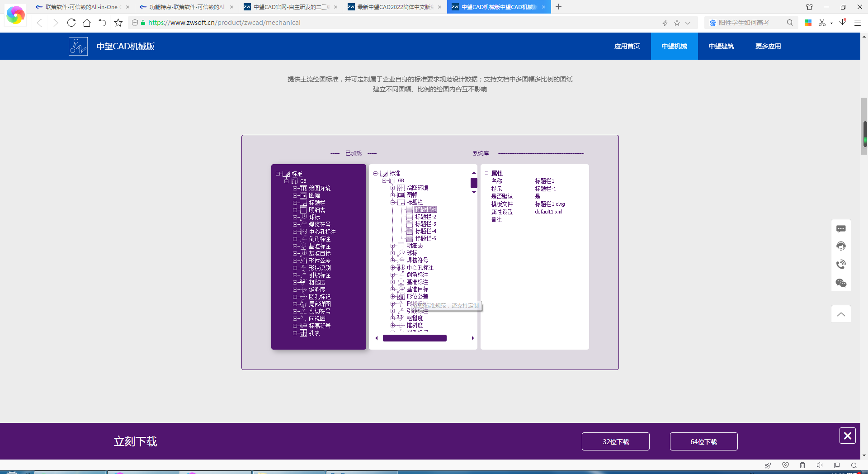Collapse the 属性 section expander
This screenshot has height=474, width=868.
coord(486,173)
